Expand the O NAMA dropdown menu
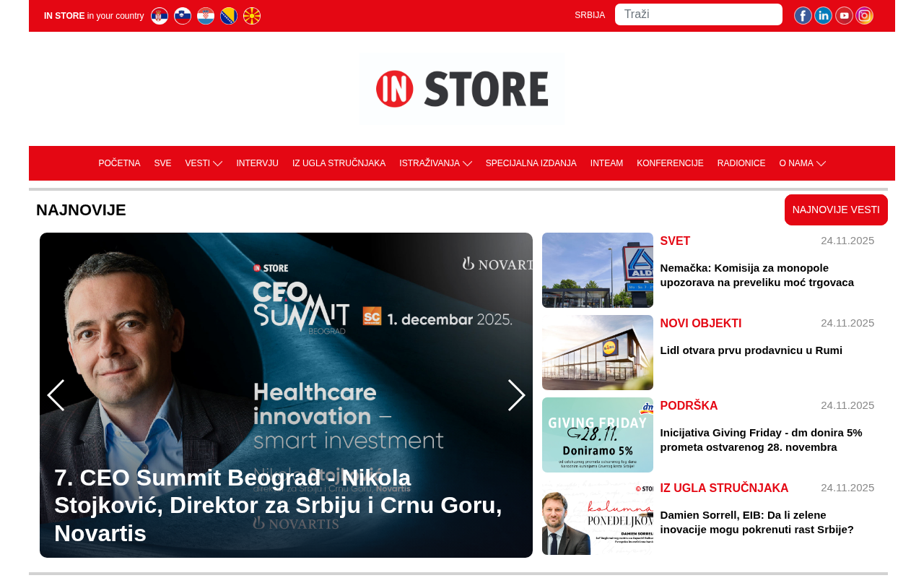The image size is (924, 578). point(803,163)
